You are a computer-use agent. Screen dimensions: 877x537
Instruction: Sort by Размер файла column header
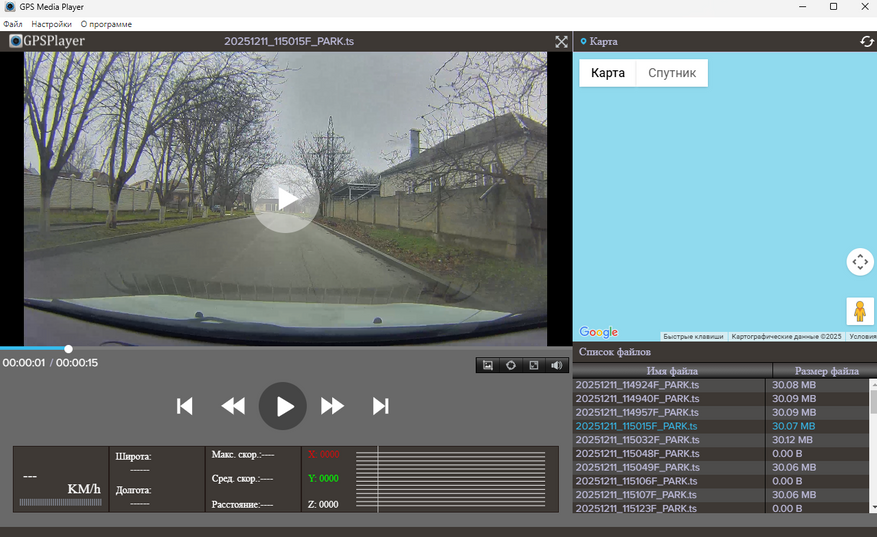(826, 371)
